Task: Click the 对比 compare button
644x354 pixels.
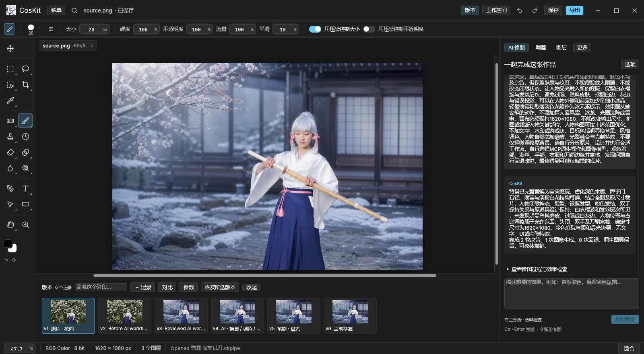Action: pos(167,287)
